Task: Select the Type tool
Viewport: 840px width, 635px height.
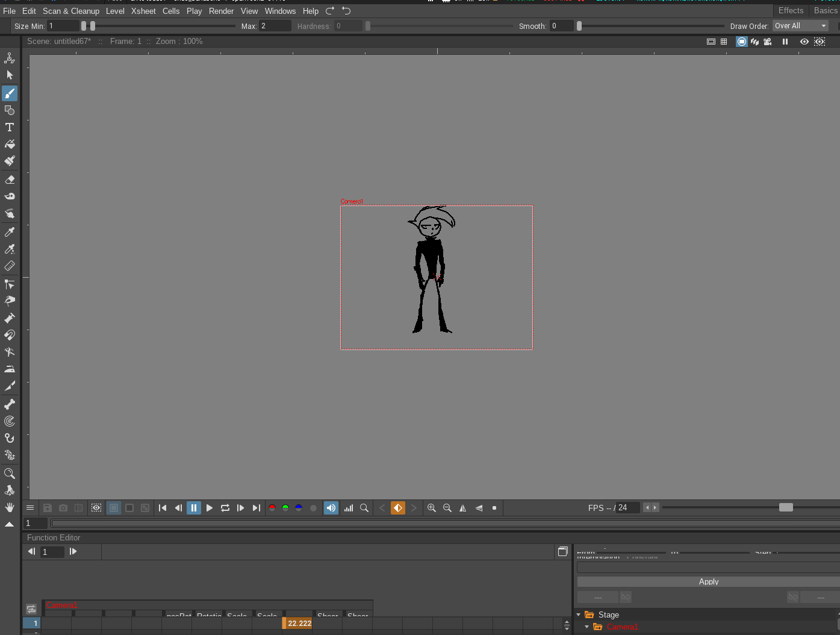Action: 10,127
